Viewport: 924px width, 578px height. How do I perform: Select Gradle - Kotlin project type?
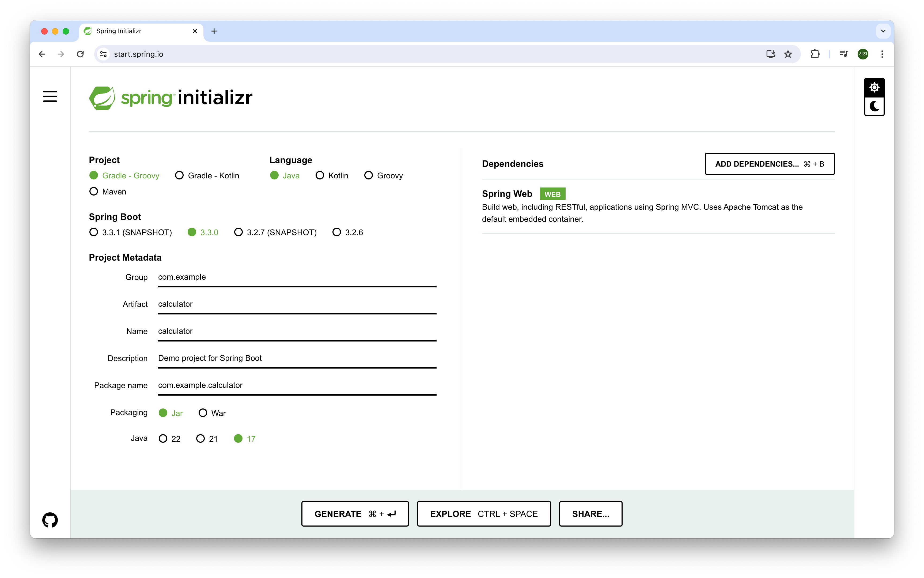(207, 175)
